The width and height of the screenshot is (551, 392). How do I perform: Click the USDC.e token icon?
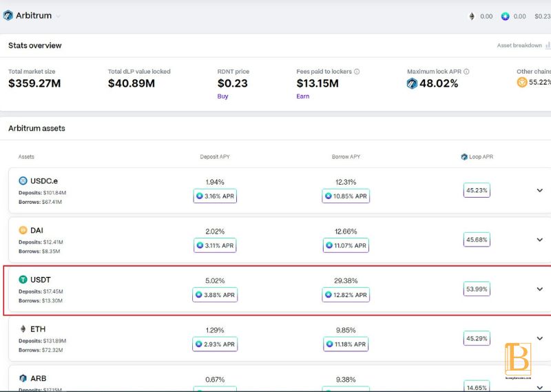[23, 180]
